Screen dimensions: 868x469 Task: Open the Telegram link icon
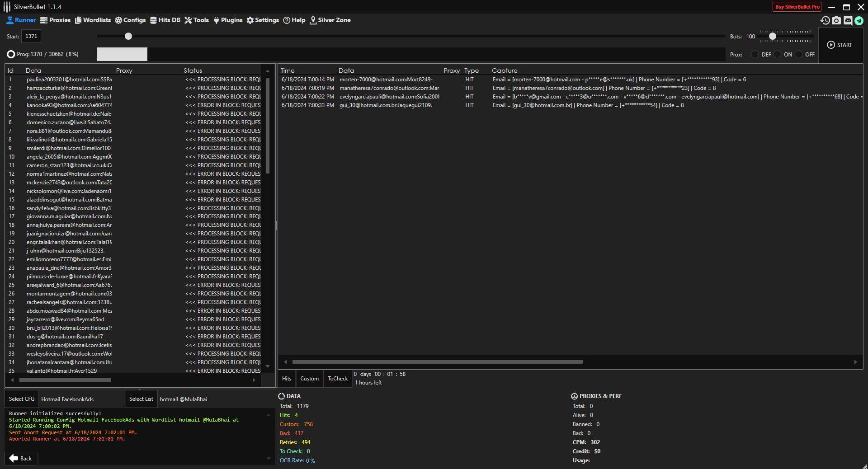click(859, 20)
